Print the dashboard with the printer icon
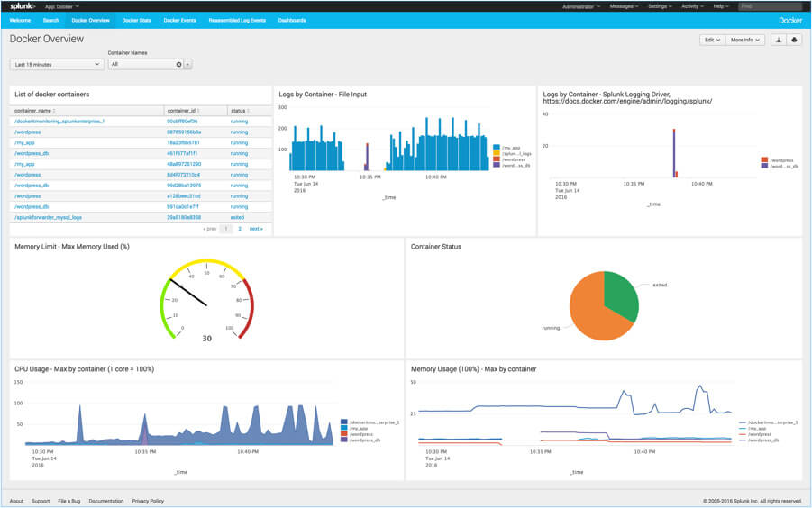 tap(794, 40)
